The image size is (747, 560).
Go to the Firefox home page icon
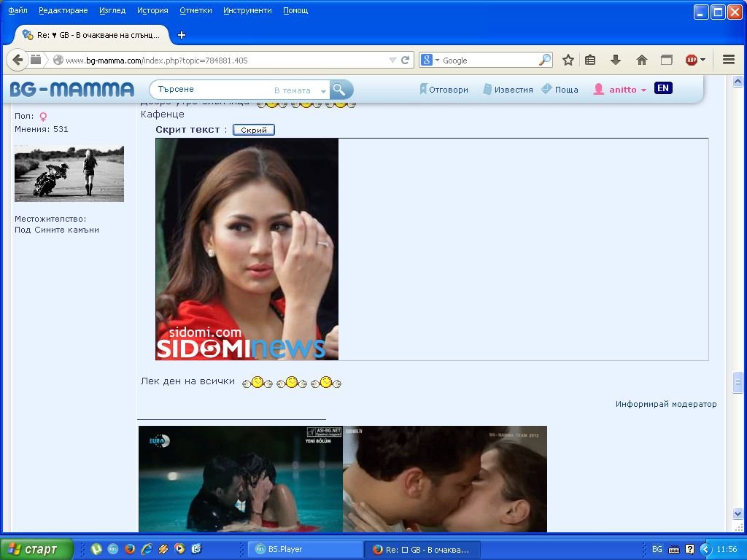(x=642, y=61)
